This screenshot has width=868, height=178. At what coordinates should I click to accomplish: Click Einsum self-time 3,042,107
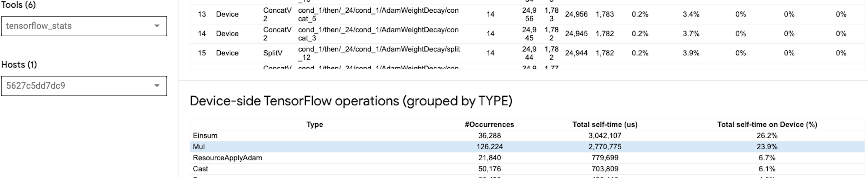(x=605, y=136)
